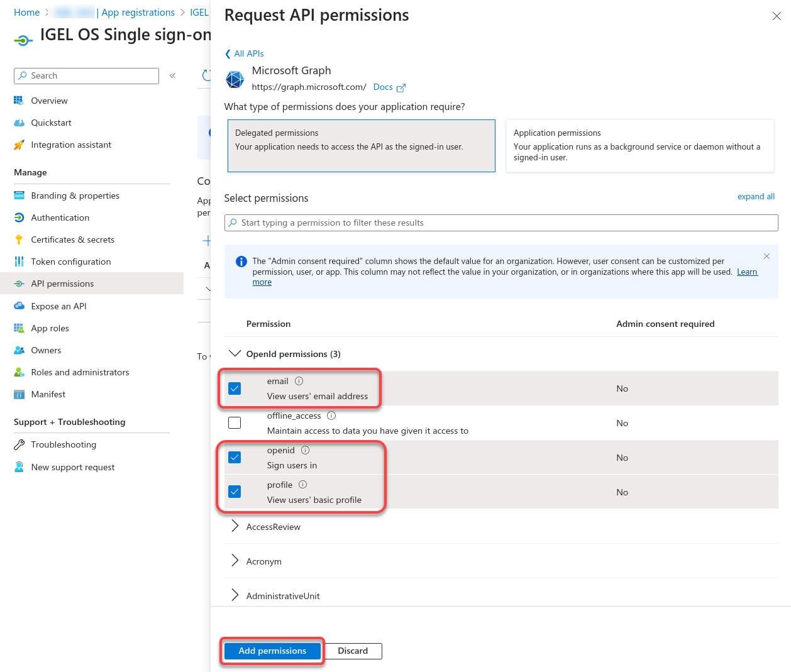Screen dimensions: 791x672
Task: Open Docs external link icon
Action: coord(401,88)
